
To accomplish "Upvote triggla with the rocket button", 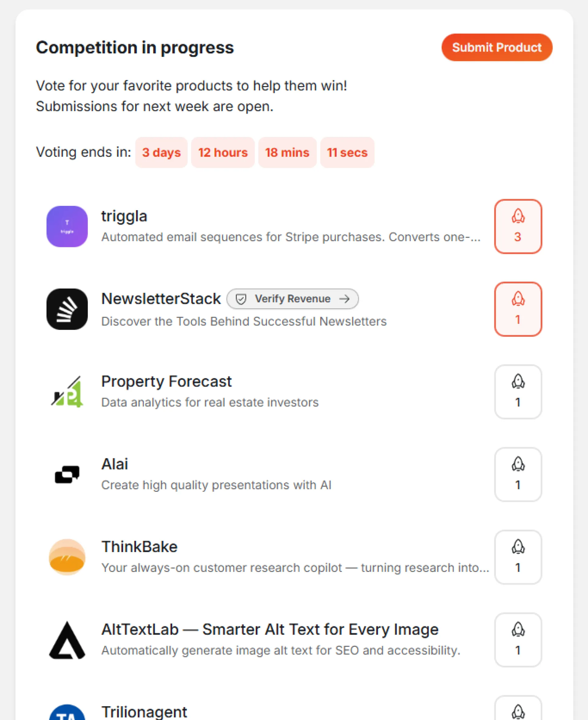I will point(518,226).
